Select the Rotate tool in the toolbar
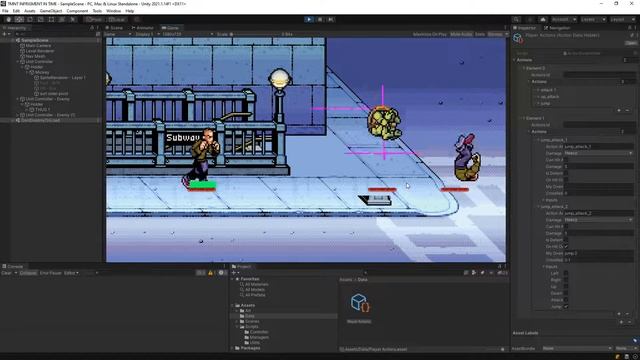Image resolution: width=640 pixels, height=360 pixels. [30, 19]
